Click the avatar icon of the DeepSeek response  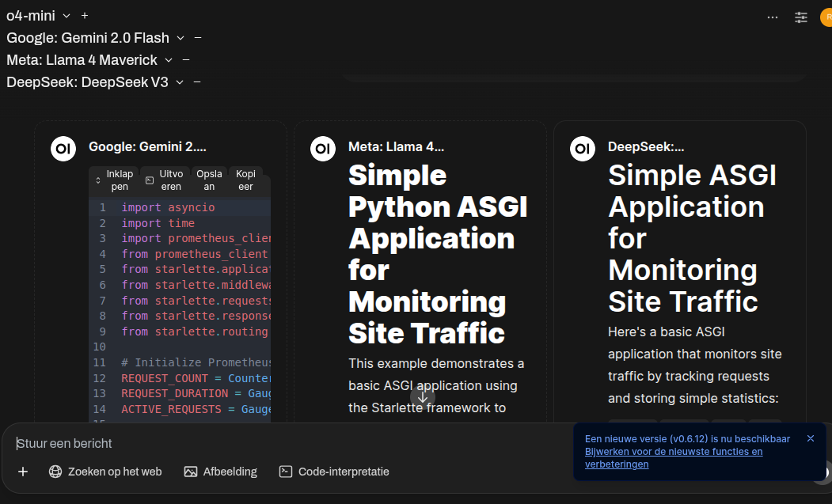583,149
